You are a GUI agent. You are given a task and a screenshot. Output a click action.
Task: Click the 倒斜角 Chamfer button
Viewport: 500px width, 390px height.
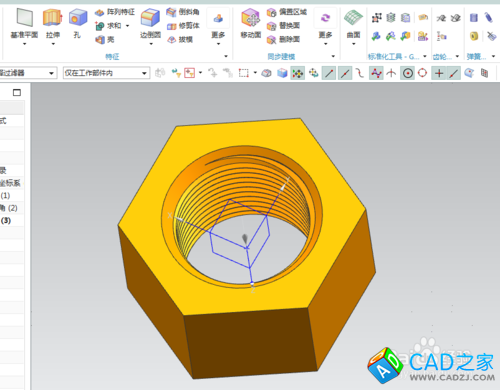183,12
